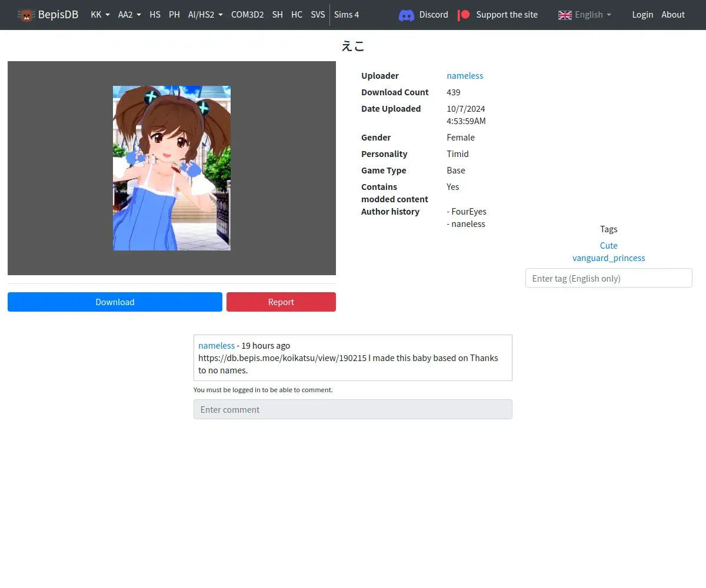Open the SH section
706x588 pixels.
(277, 15)
